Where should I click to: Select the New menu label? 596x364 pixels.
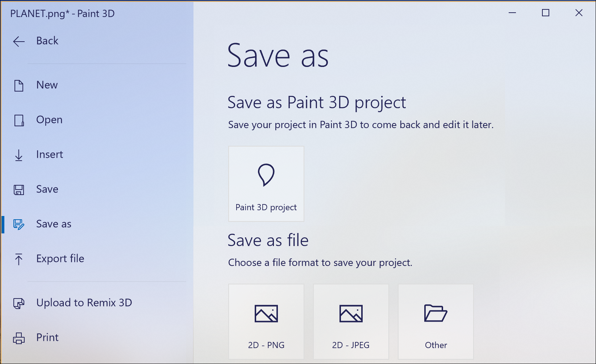(x=47, y=85)
